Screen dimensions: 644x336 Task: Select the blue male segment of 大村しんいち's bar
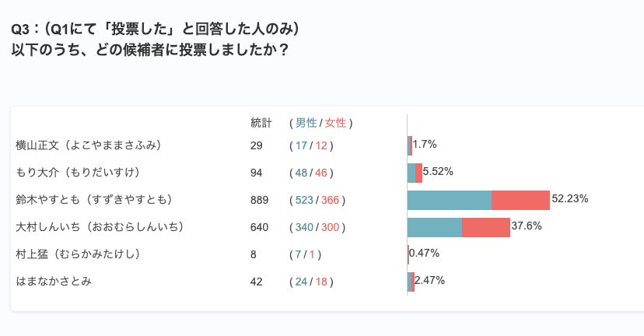click(x=434, y=227)
